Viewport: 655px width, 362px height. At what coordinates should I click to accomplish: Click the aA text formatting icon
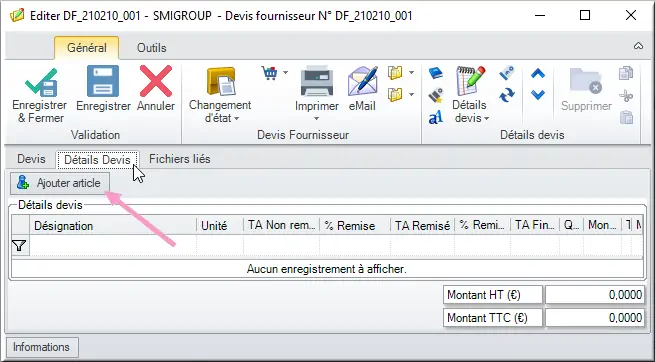click(436, 117)
